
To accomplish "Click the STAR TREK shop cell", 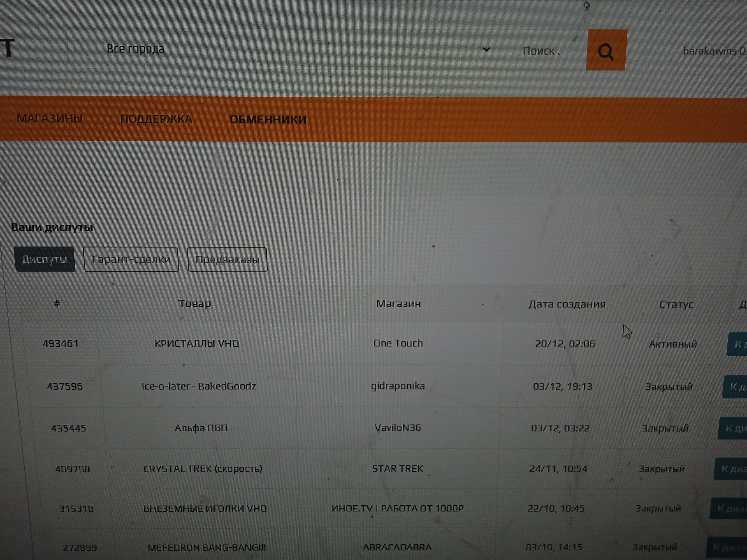I will pyautogui.click(x=398, y=468).
